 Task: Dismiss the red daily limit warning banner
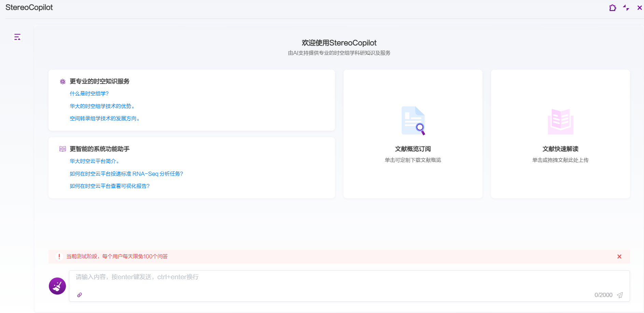[x=619, y=257]
